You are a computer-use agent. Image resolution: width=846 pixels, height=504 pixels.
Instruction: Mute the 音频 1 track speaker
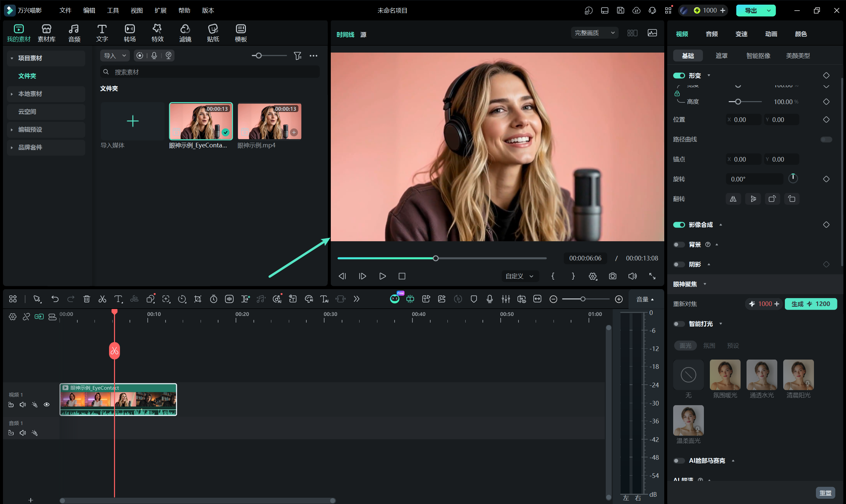coord(23,433)
